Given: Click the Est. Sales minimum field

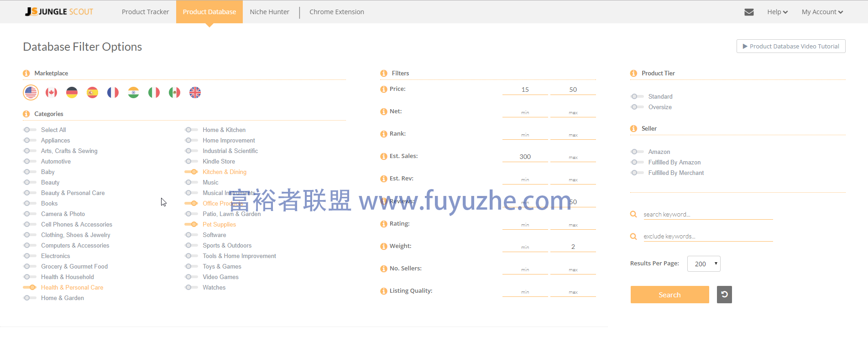Looking at the screenshot, I should tap(525, 157).
